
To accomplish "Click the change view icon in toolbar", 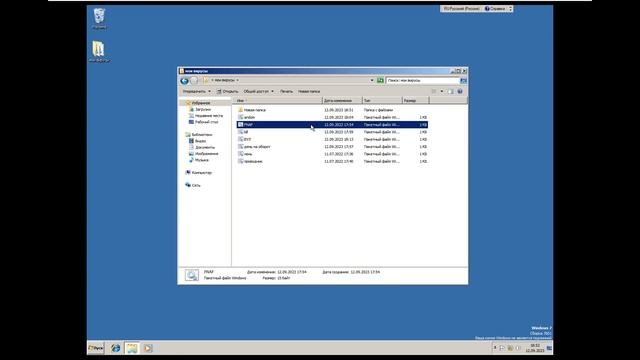I will [434, 91].
